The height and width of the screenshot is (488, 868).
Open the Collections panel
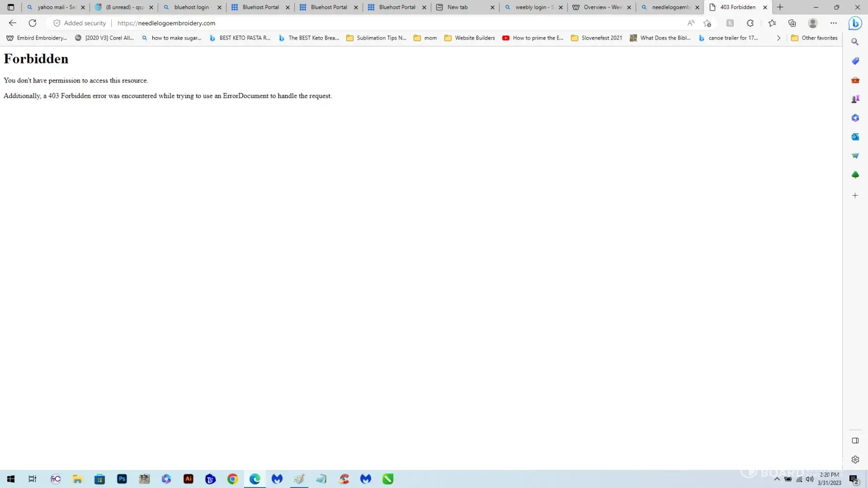coord(792,23)
